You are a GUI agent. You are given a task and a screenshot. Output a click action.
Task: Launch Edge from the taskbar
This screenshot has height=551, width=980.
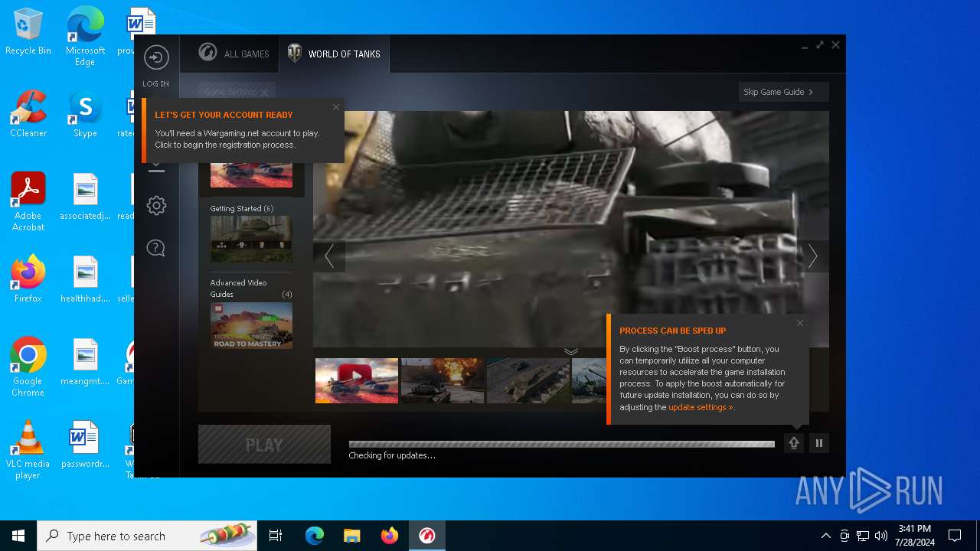(x=315, y=536)
